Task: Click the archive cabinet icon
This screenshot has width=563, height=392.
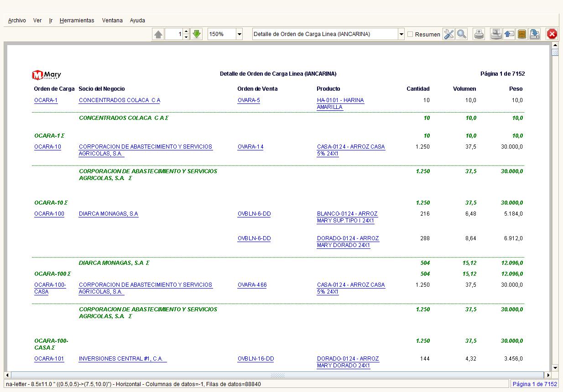Action: 522,34
